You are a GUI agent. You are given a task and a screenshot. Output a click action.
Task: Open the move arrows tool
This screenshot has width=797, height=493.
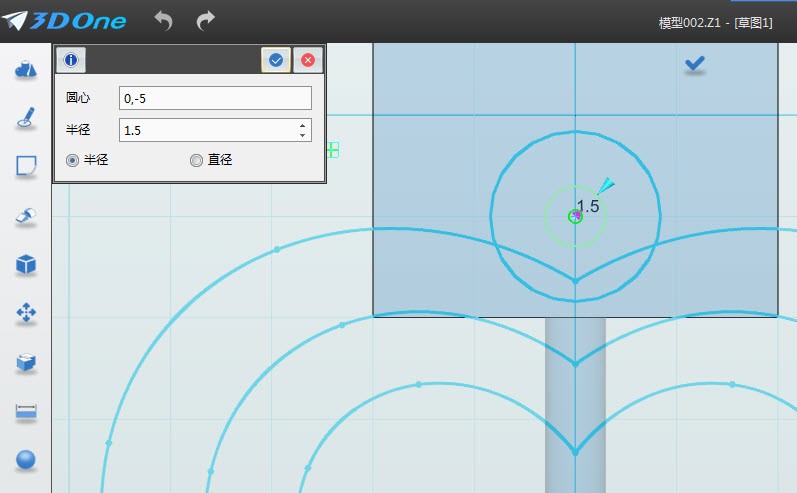pos(26,313)
